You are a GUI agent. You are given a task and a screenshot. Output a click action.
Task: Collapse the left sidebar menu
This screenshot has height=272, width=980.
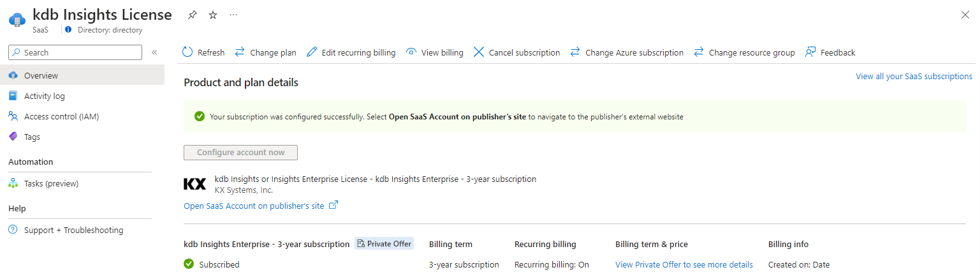(x=154, y=52)
